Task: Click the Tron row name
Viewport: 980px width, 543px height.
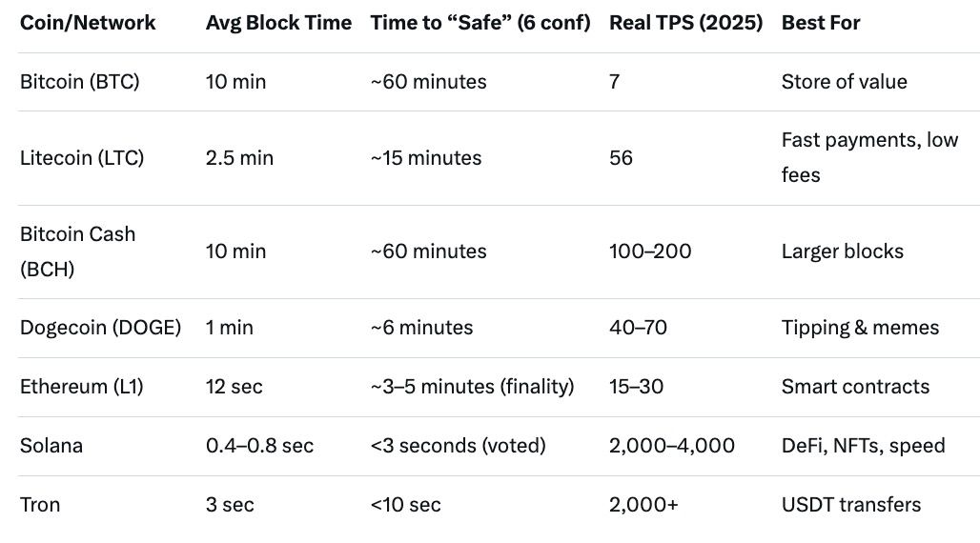Action: coord(40,505)
